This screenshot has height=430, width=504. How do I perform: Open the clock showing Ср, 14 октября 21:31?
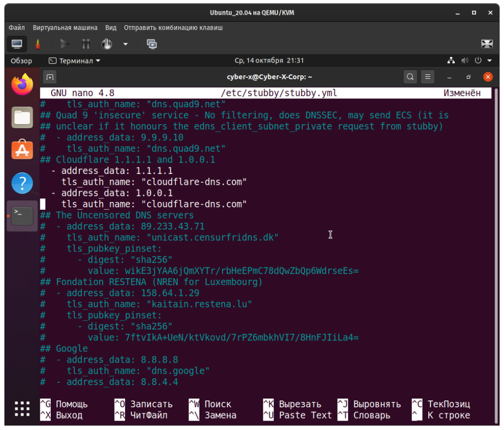[268, 61]
